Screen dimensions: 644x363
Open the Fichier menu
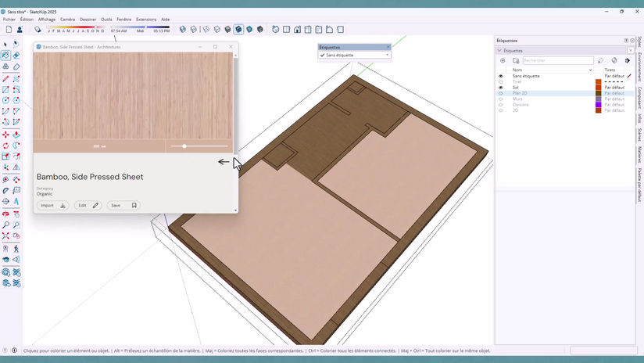[x=9, y=20]
